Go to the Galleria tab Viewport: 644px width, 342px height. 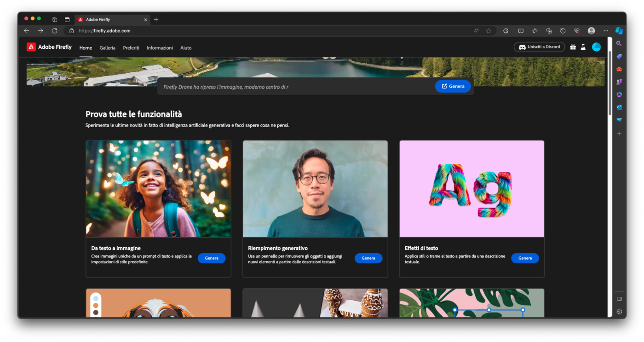107,48
